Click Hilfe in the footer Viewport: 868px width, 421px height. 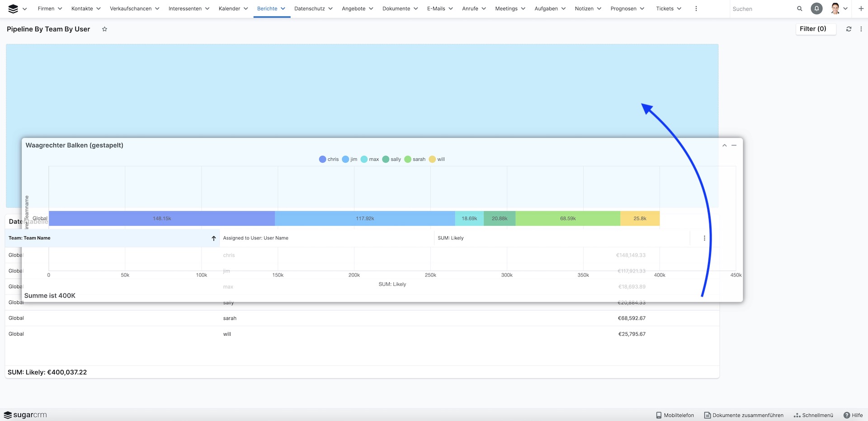point(853,415)
